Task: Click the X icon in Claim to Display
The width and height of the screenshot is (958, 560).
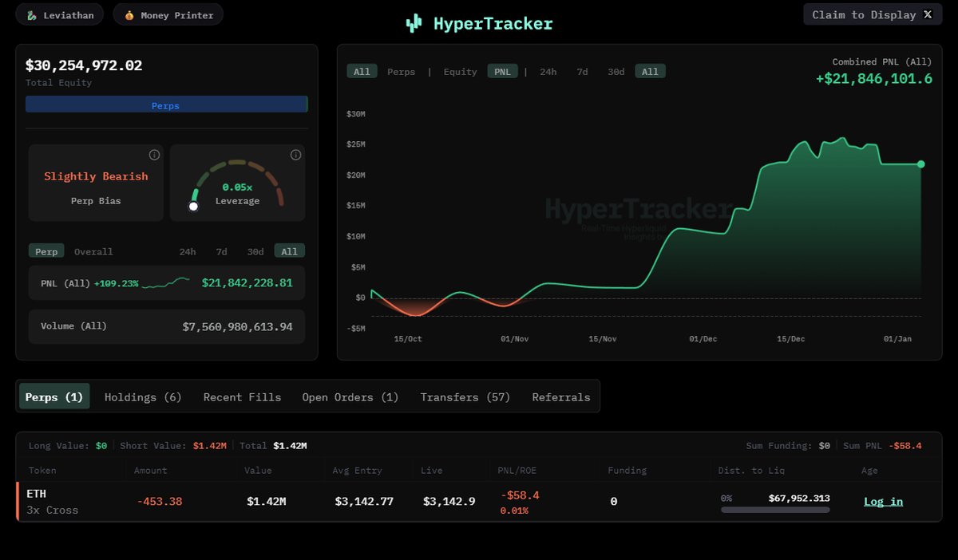Action: pos(928,14)
